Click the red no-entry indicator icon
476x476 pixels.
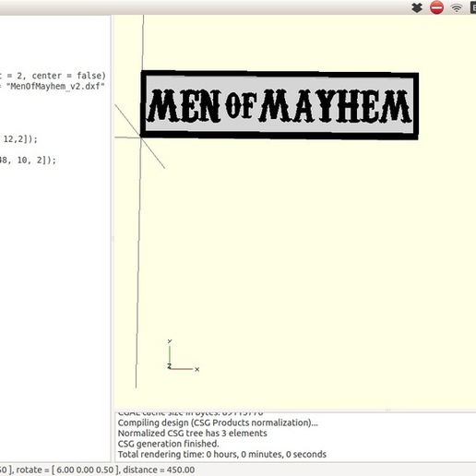coord(436,7)
